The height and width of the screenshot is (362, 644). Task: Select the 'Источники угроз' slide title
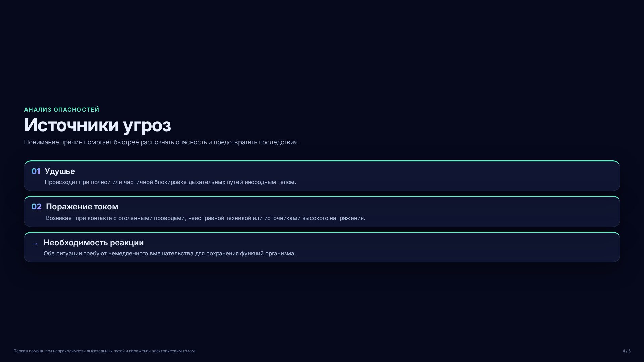[98, 125]
